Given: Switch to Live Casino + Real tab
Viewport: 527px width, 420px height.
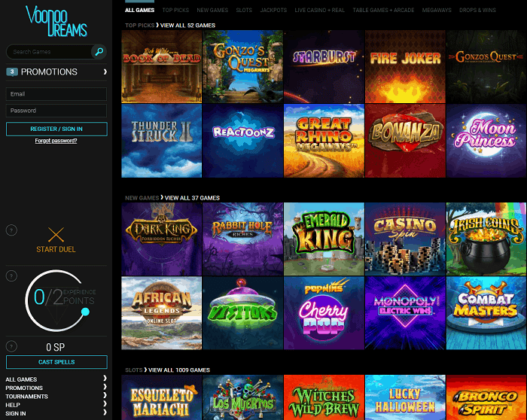Looking at the screenshot, I should [x=320, y=10].
